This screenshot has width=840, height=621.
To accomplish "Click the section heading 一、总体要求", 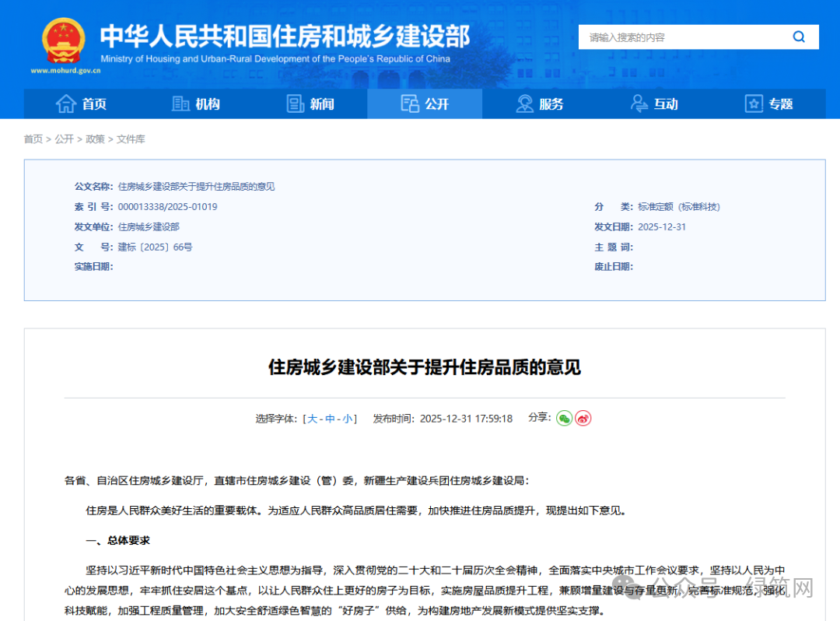I will pos(118,540).
